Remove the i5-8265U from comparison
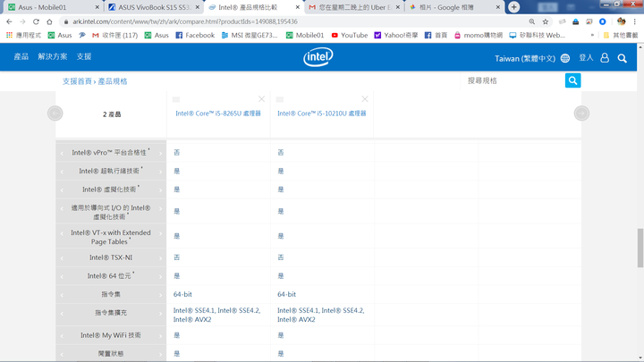Image resolution: width=644 pixels, height=362 pixels. coord(261,99)
